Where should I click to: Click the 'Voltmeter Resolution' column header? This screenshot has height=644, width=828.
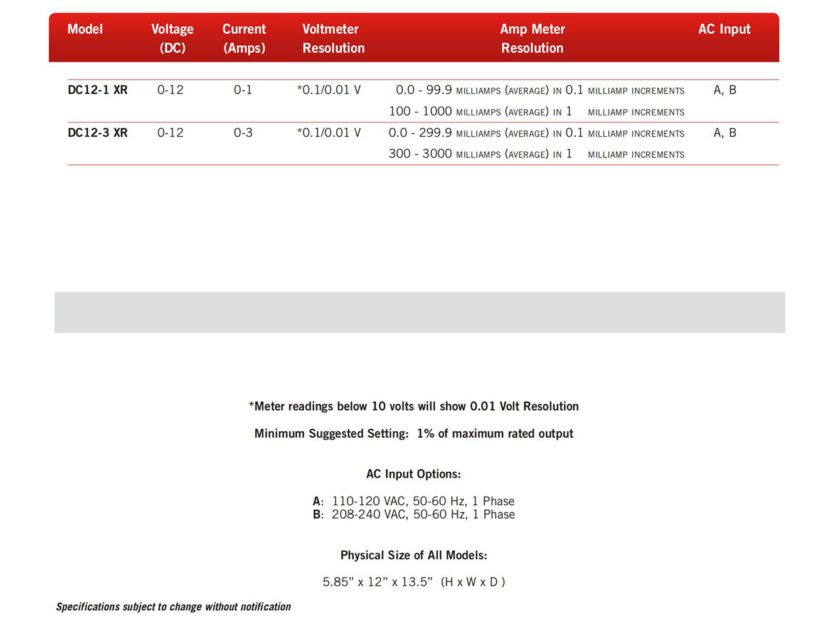[333, 38]
